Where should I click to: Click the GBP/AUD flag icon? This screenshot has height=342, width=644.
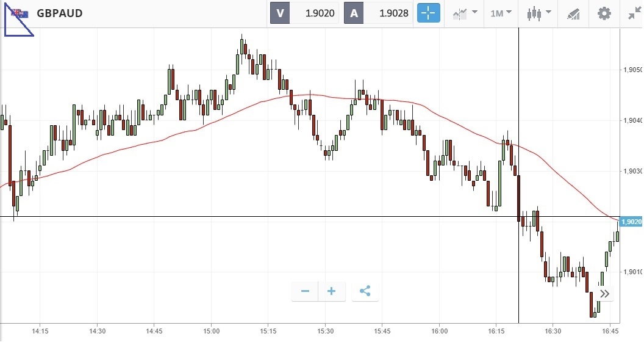click(x=20, y=13)
